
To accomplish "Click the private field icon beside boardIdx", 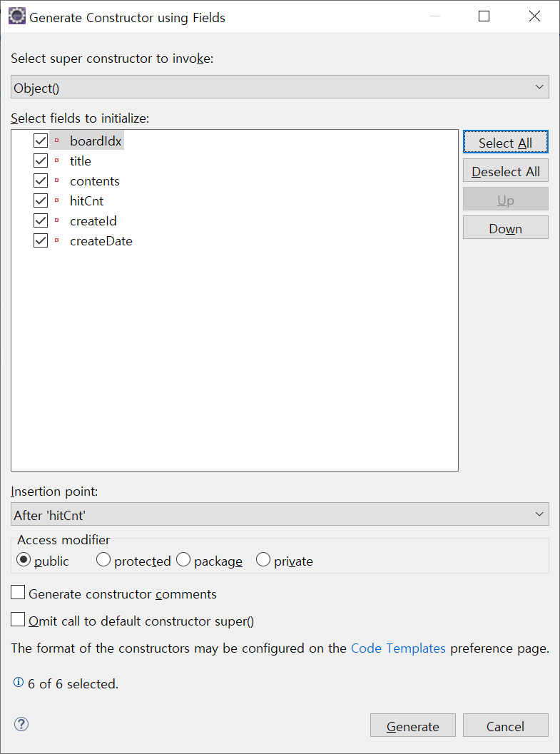I will [x=56, y=141].
